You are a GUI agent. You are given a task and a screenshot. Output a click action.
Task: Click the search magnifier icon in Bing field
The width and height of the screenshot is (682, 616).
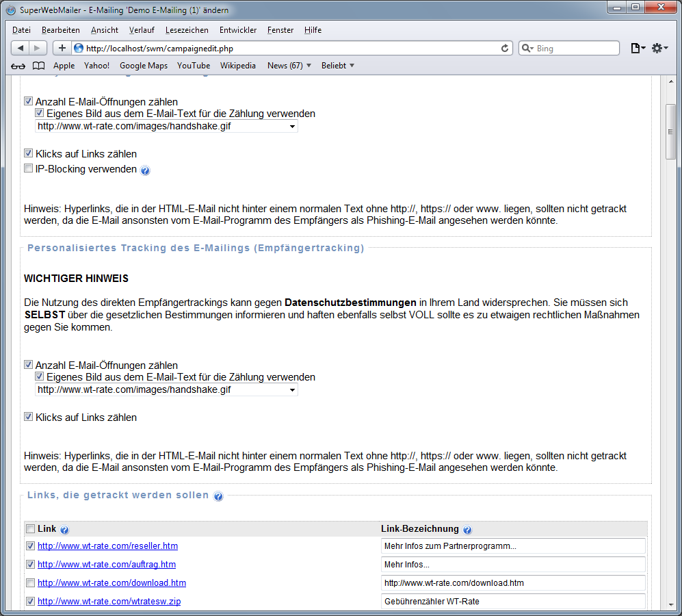click(x=527, y=48)
